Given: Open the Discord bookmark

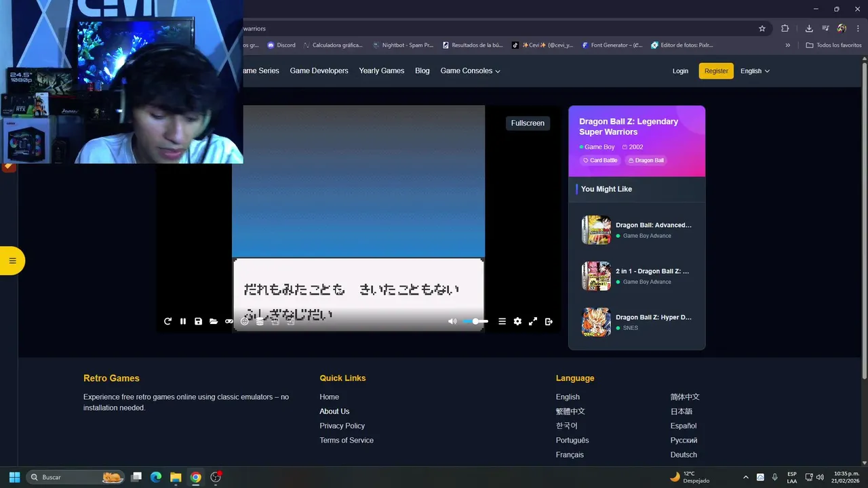Looking at the screenshot, I should pyautogui.click(x=281, y=45).
